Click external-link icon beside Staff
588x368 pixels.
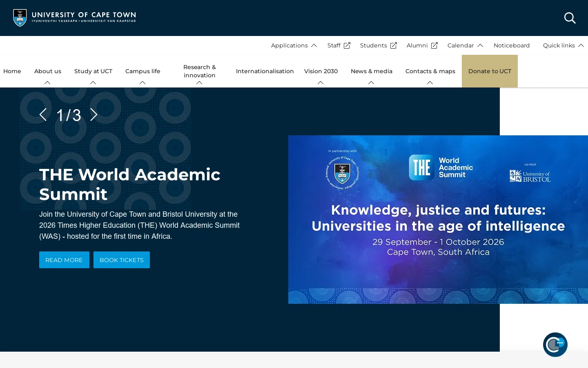click(347, 45)
